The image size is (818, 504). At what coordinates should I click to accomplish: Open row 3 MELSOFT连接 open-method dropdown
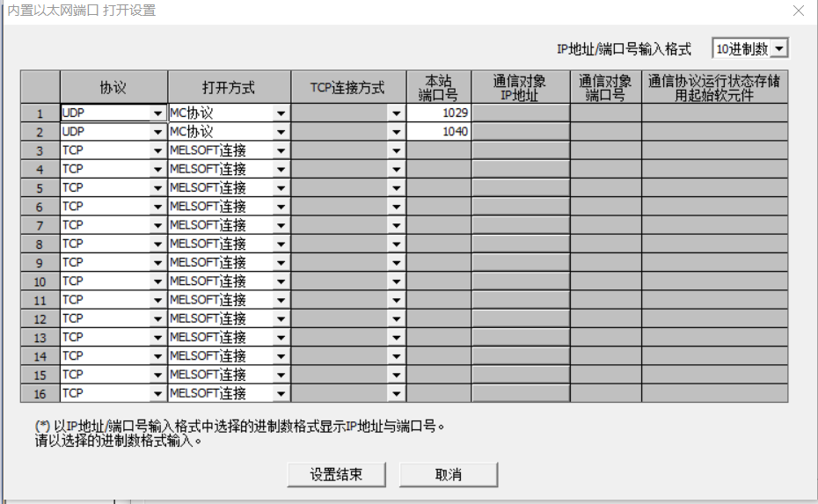[281, 150]
